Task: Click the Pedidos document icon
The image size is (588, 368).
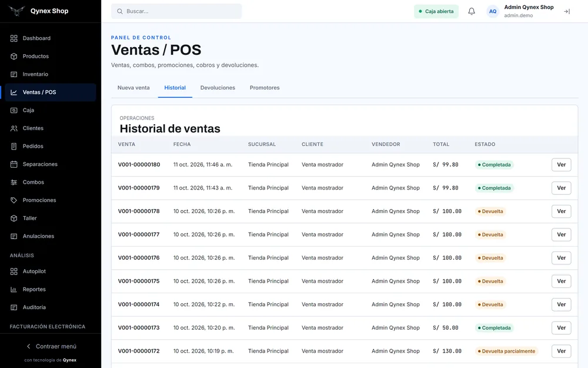Action: (x=14, y=147)
